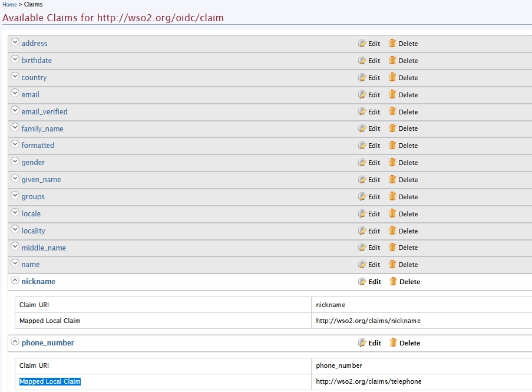
Task: Click the trash icon for email claim
Action: 392,94
